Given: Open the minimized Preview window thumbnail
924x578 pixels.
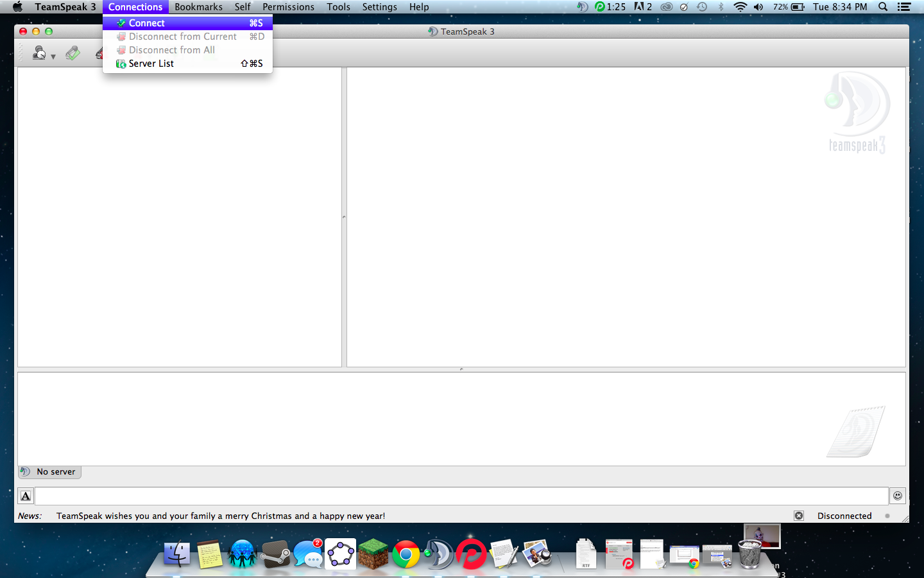Looking at the screenshot, I should (x=717, y=556).
